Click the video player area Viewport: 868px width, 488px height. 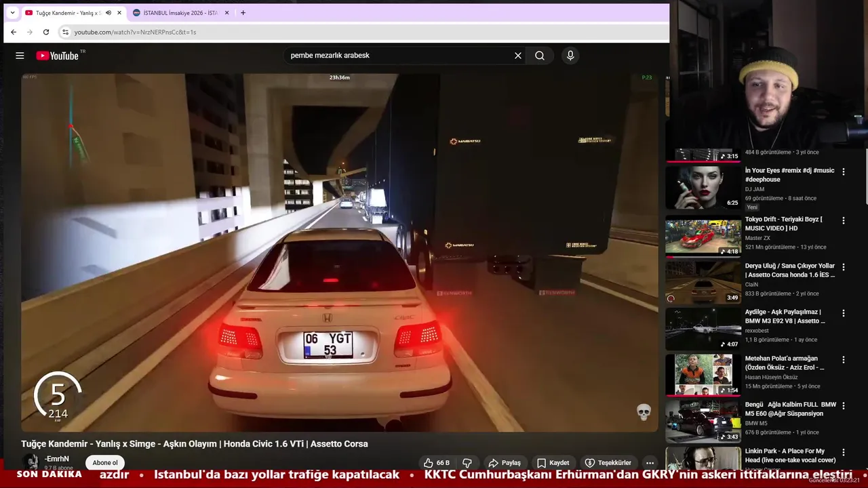[x=339, y=252]
